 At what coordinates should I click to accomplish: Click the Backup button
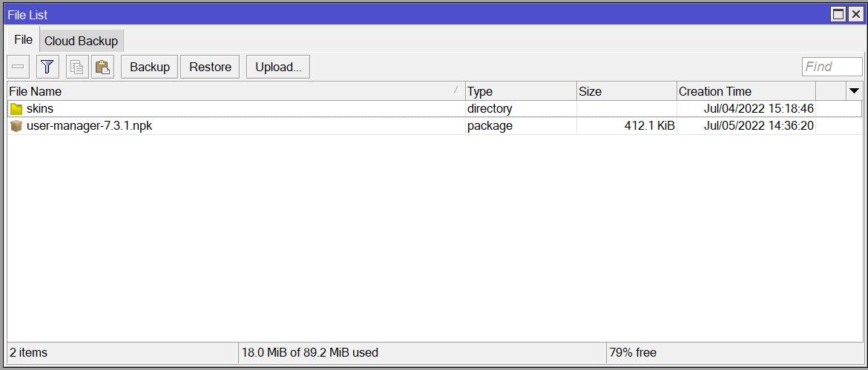149,67
